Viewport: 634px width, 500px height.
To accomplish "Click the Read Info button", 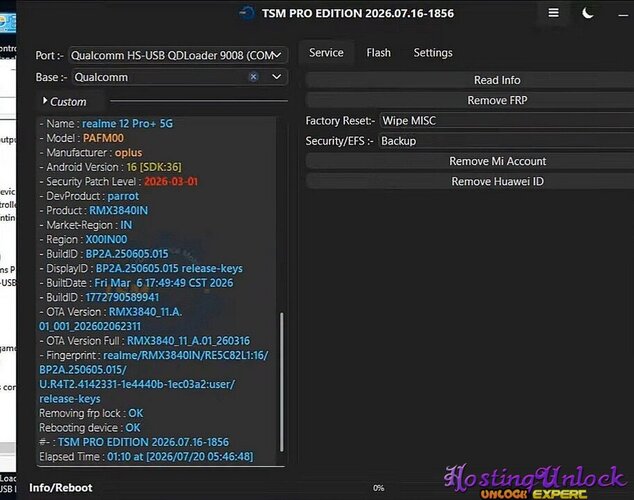I will [470, 80].
